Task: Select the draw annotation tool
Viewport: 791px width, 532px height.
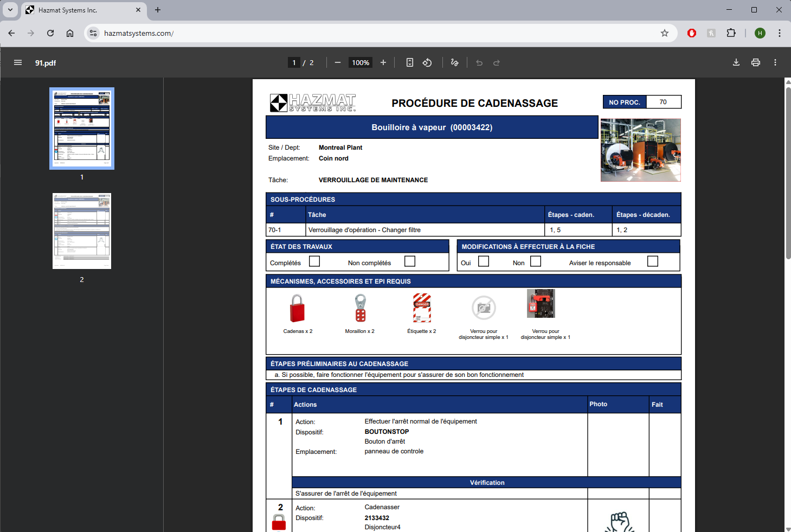Action: click(x=454, y=62)
